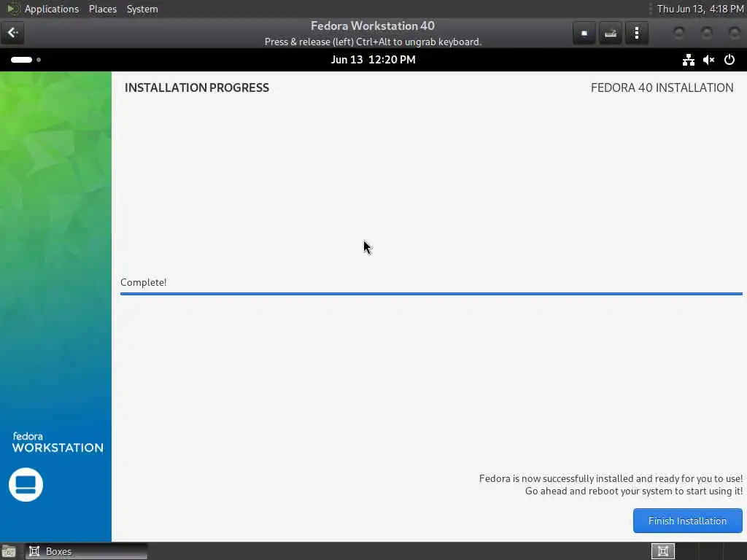Click the Finish Installation button

tap(687, 521)
